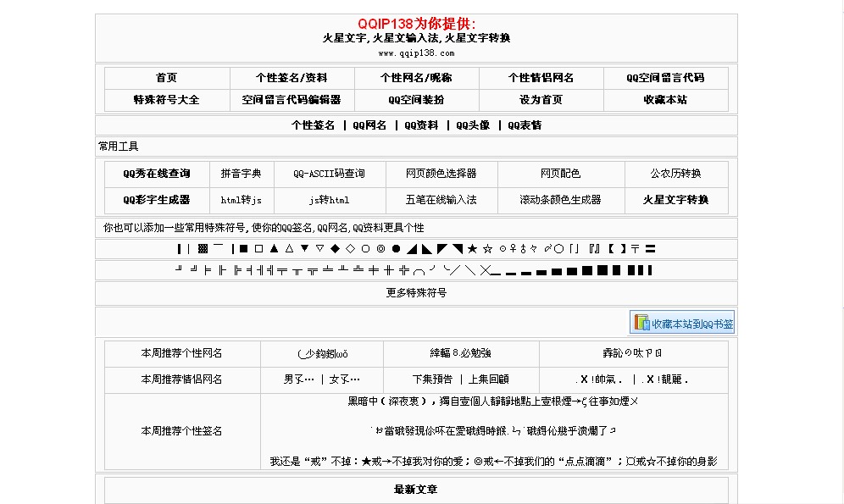This screenshot has width=844, height=504.
Task: Open 个性签名 in the sub-navigation bar
Action: [x=313, y=125]
